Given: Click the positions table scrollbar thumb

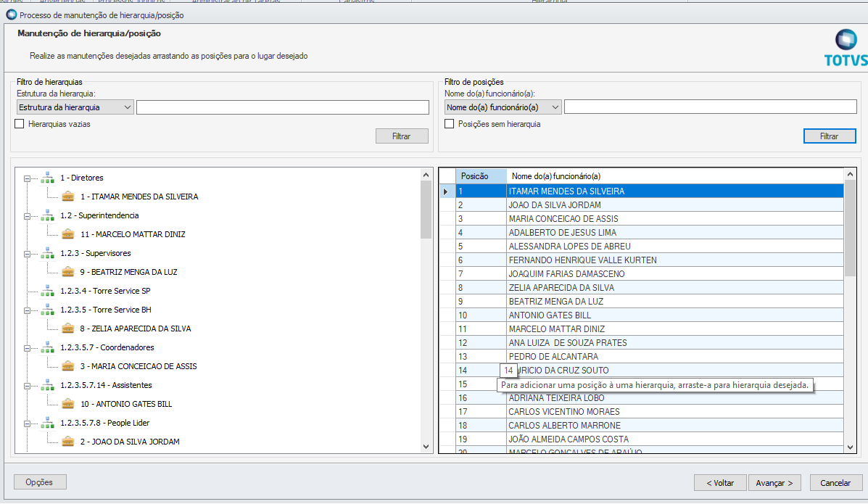Looking at the screenshot, I should (851, 228).
